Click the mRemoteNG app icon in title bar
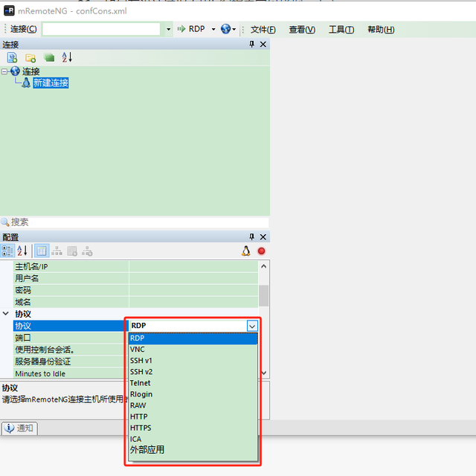The image size is (476, 476). click(x=9, y=10)
